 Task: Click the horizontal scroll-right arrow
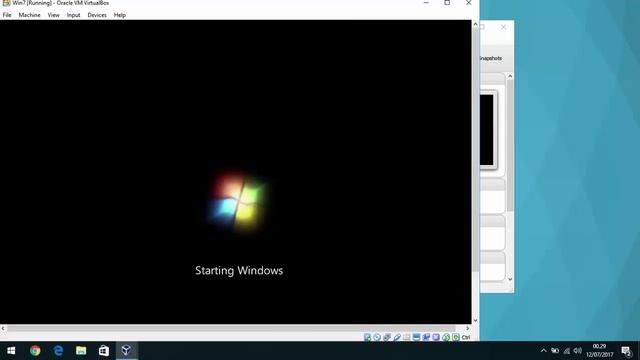pyautogui.click(x=468, y=328)
